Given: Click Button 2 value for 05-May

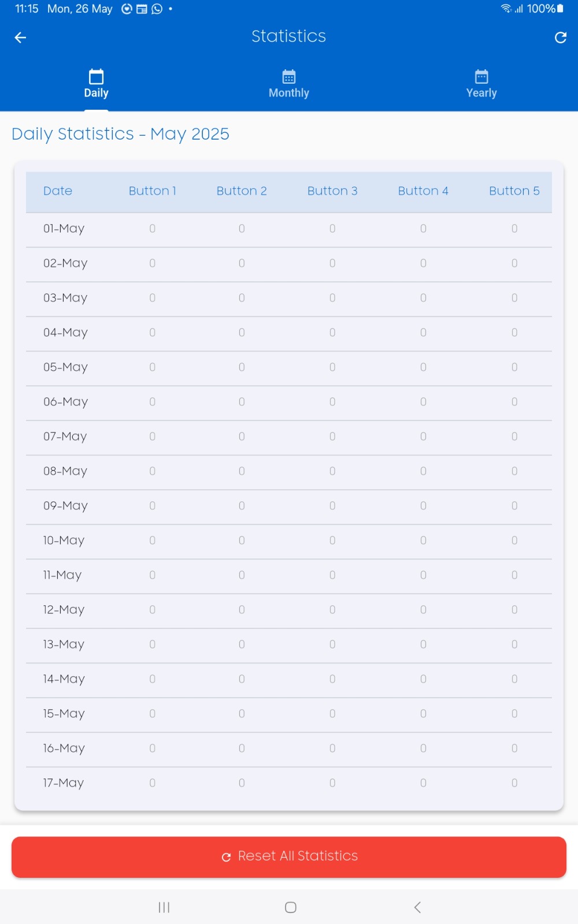Looking at the screenshot, I should (242, 367).
